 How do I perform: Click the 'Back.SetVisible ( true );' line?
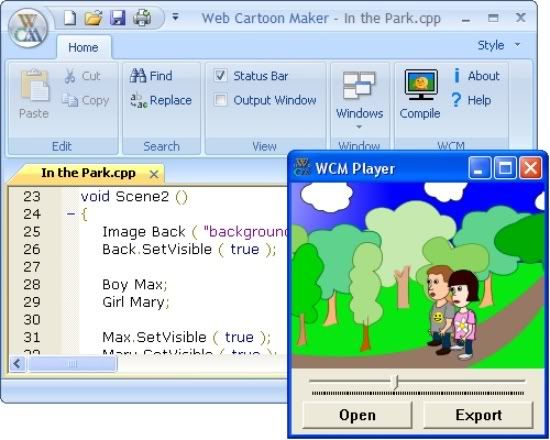pyautogui.click(x=189, y=249)
